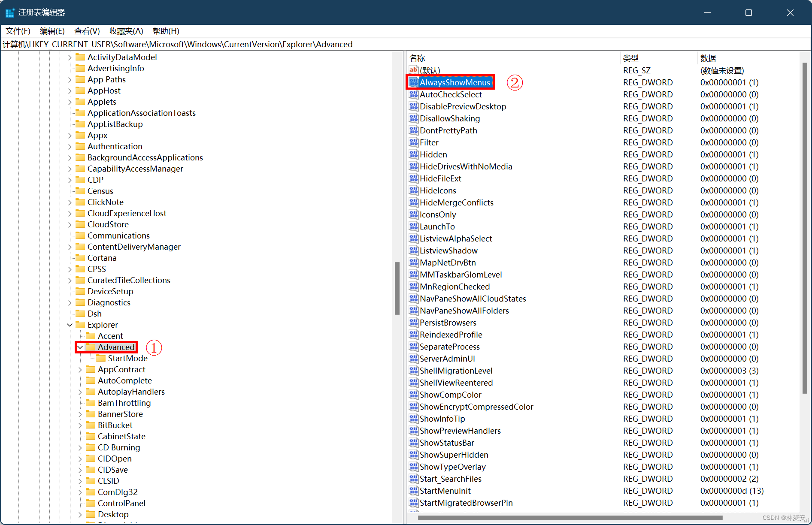Click the registry path address bar
The image size is (812, 525).
406,44
